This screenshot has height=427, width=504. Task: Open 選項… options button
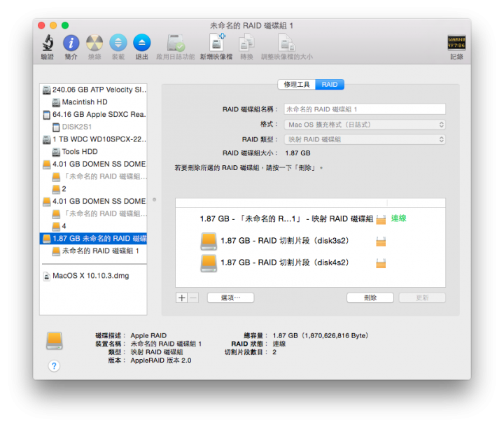point(230,297)
